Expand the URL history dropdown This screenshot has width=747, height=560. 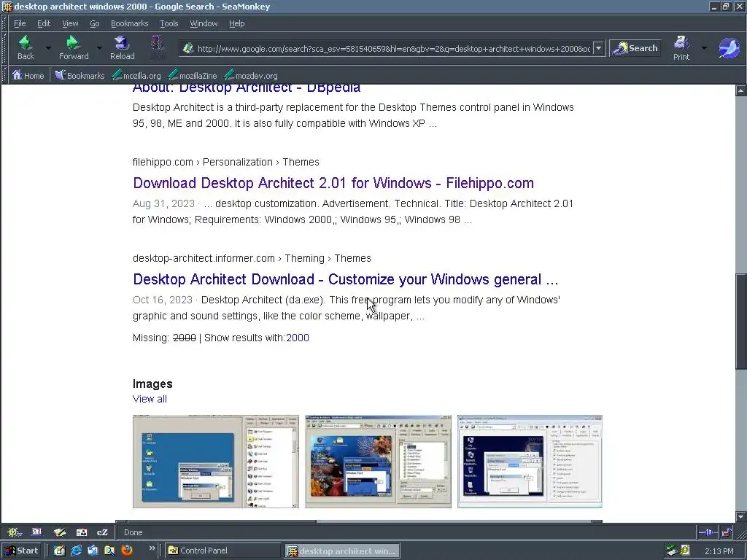599,48
